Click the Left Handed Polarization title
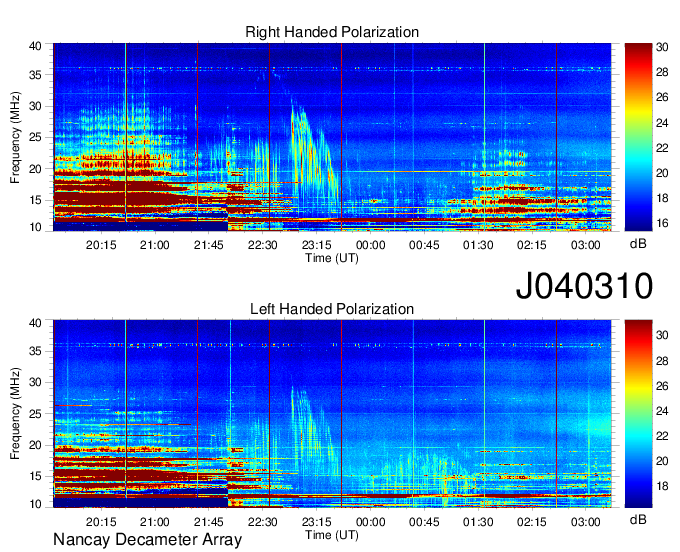The image size is (680, 552). tap(332, 309)
